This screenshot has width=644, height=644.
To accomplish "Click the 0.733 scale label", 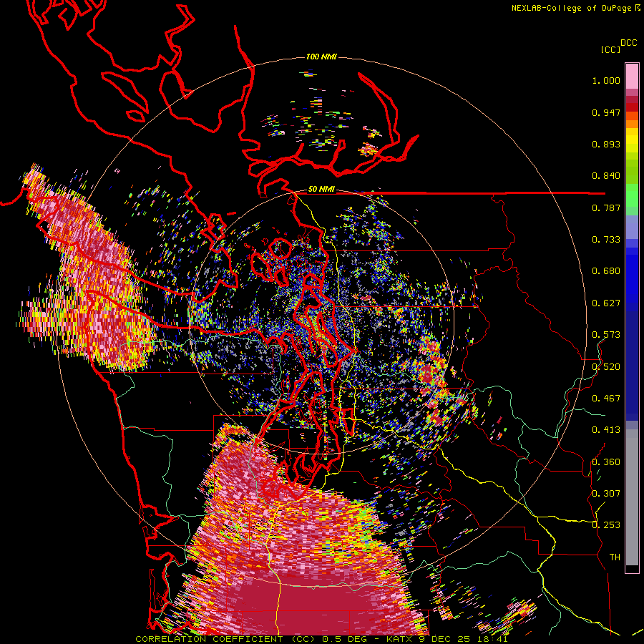I will click(x=606, y=240).
